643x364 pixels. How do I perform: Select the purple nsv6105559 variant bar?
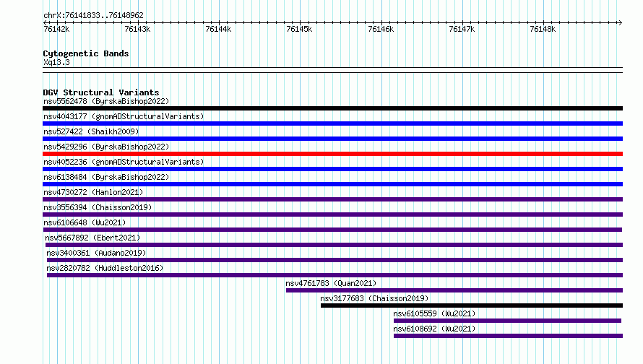click(507, 321)
